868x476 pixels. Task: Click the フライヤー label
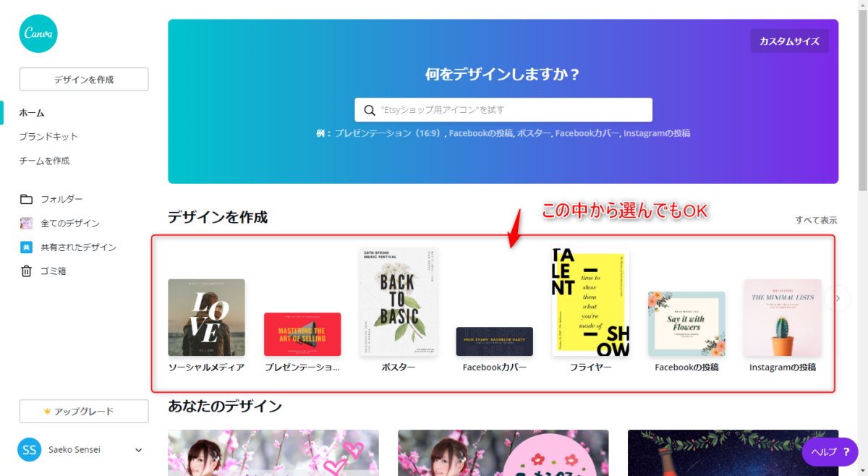coord(590,367)
